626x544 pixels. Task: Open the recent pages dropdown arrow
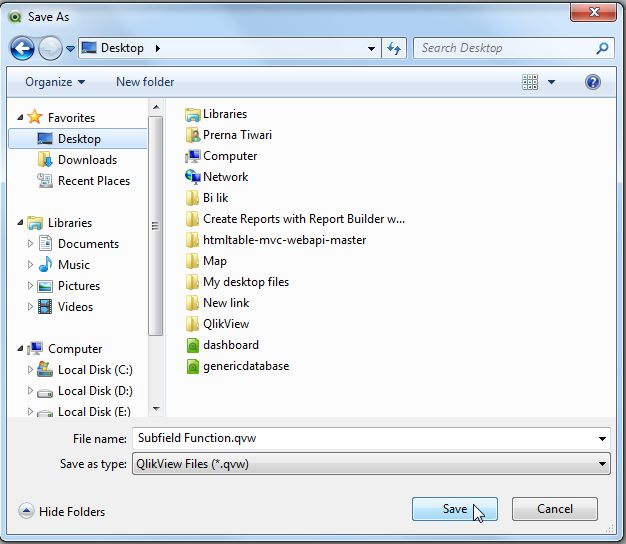click(x=70, y=49)
